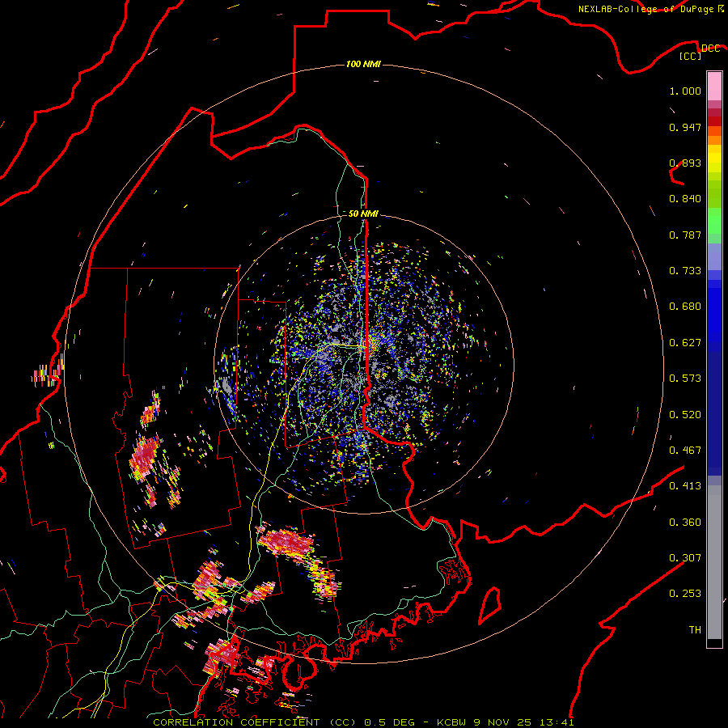728x728 pixels.
Task: Click the 0.627 scale value
Action: pos(685,343)
